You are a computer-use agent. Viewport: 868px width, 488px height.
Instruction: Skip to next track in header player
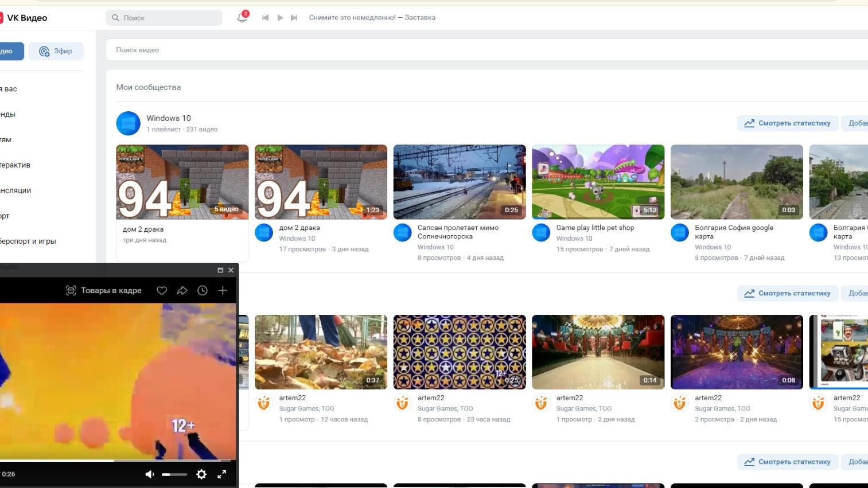pyautogui.click(x=294, y=18)
